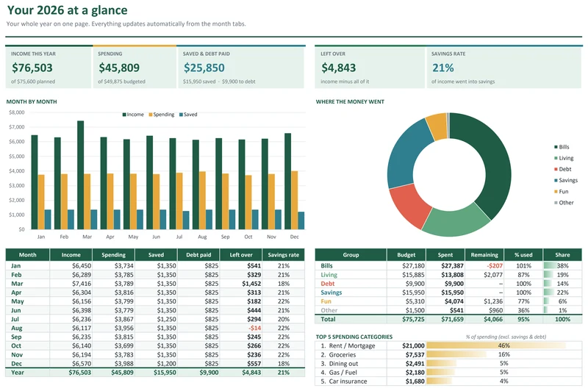Screen dimensions: 588x391
Task: Click the Saved & Debt Paid value $25,850
Action: click(x=204, y=68)
